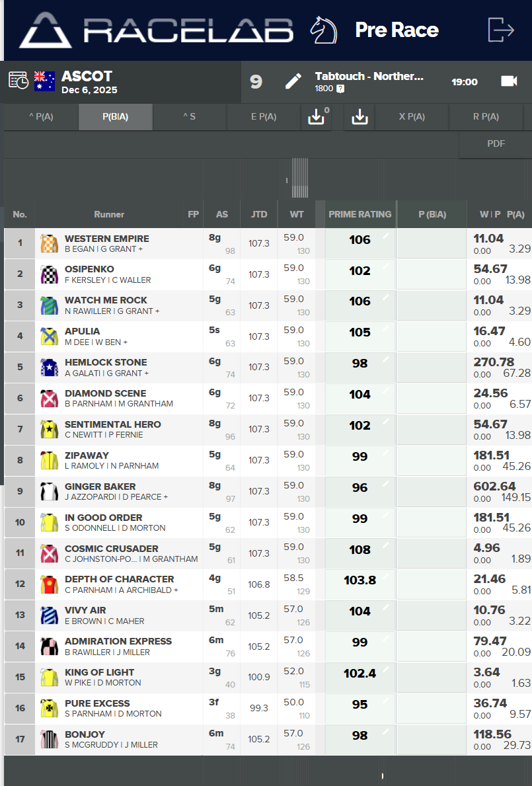
Task: Click the pencil edit race icon
Action: (x=293, y=81)
